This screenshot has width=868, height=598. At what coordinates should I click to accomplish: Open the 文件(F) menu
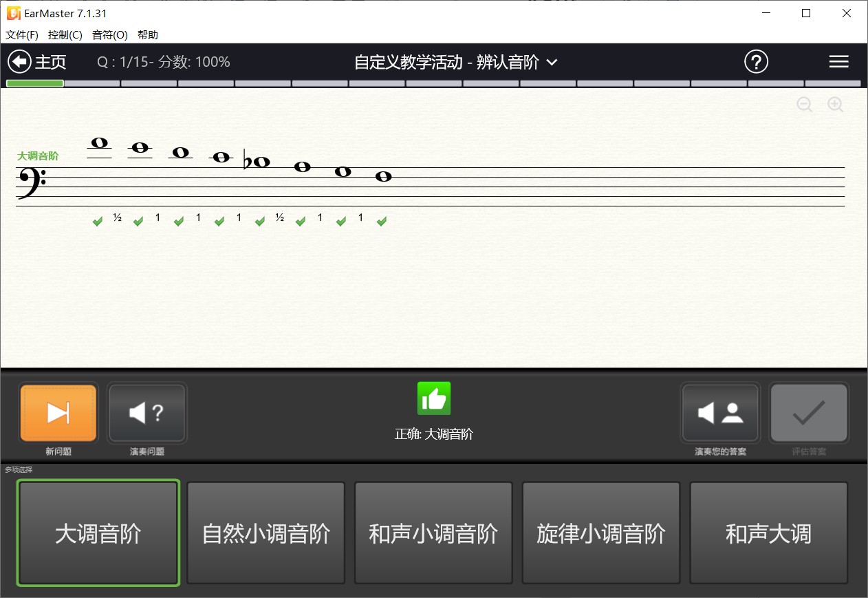(21, 34)
